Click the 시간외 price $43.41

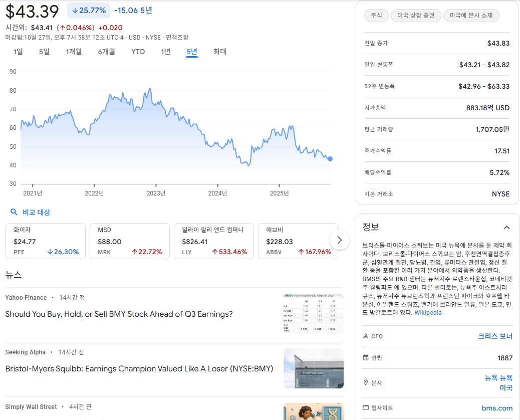tap(42, 28)
